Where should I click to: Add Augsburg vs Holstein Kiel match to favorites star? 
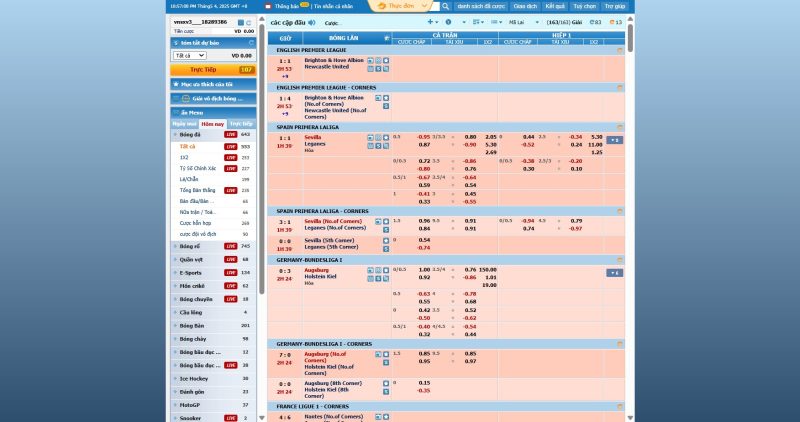coord(386,270)
